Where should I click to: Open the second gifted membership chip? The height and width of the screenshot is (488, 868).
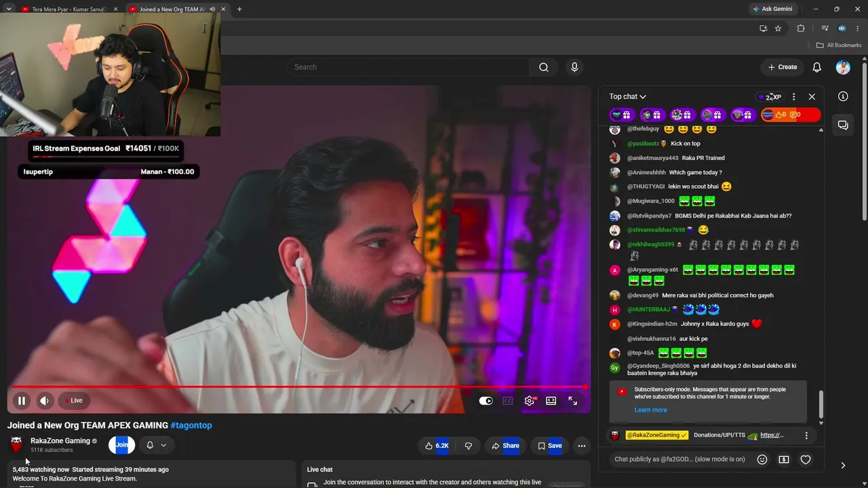coord(652,115)
